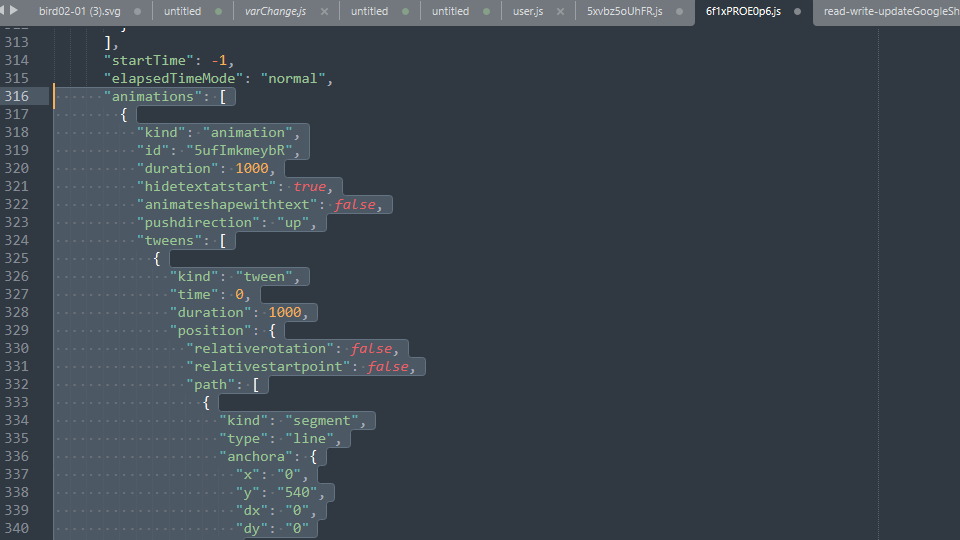Image resolution: width=960 pixels, height=540 pixels.
Task: Click the right tab-scroll arrow
Action: click(x=14, y=10)
